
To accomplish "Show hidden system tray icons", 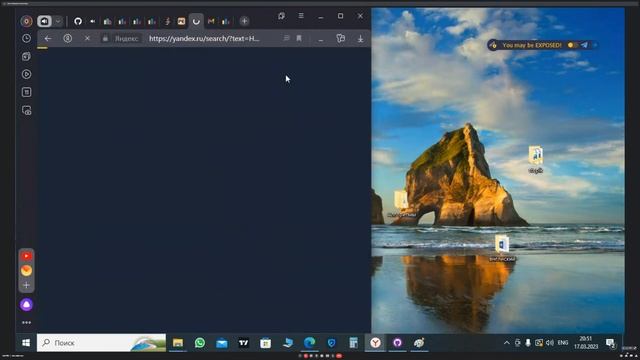I will pyautogui.click(x=507, y=343).
